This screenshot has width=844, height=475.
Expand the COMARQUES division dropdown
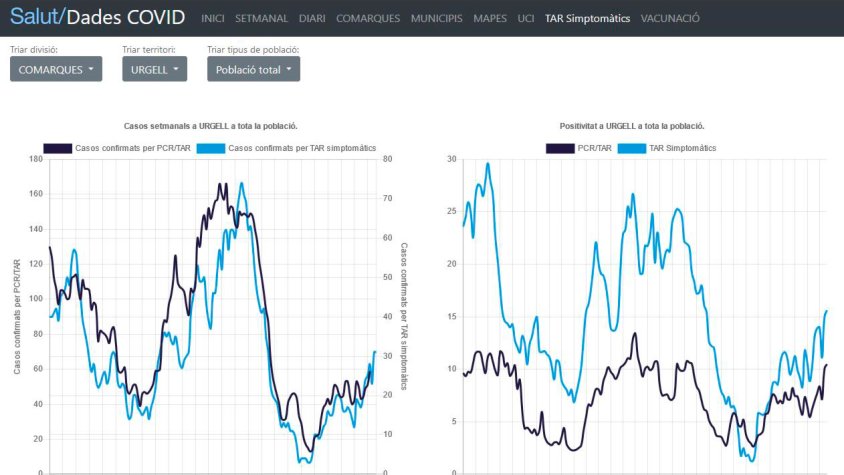[x=56, y=69]
